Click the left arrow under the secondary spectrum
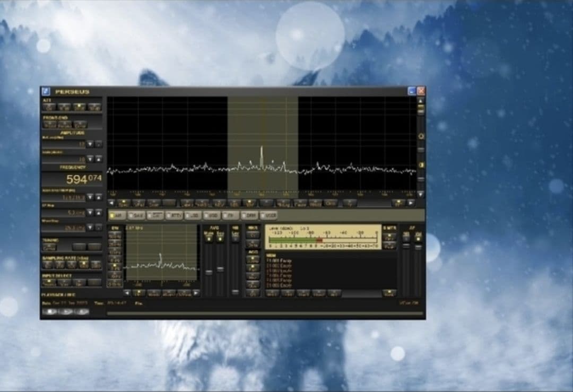This screenshot has width=573, height=392. pyautogui.click(x=127, y=293)
